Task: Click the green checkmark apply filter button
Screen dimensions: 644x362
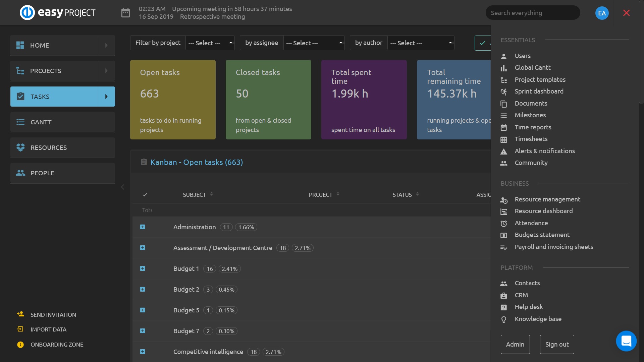Action: click(482, 43)
